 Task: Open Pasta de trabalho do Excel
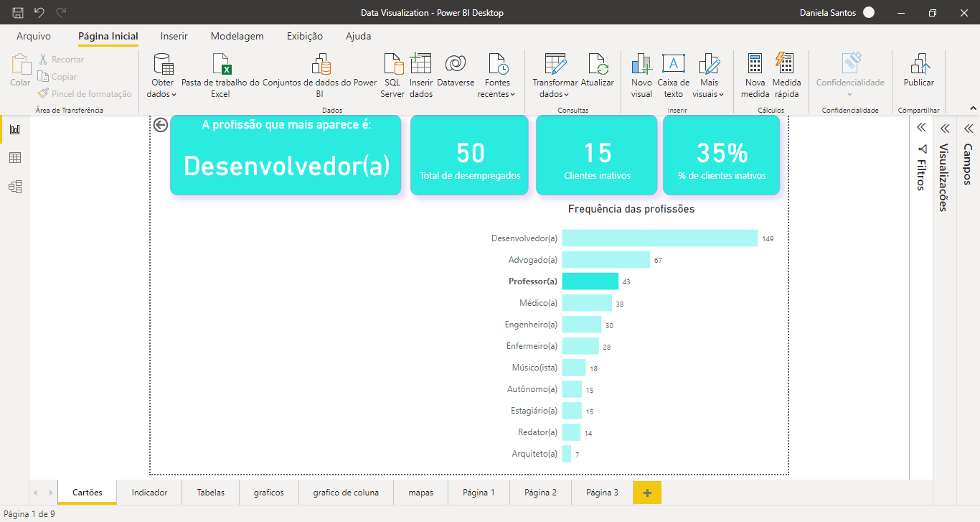click(x=220, y=75)
